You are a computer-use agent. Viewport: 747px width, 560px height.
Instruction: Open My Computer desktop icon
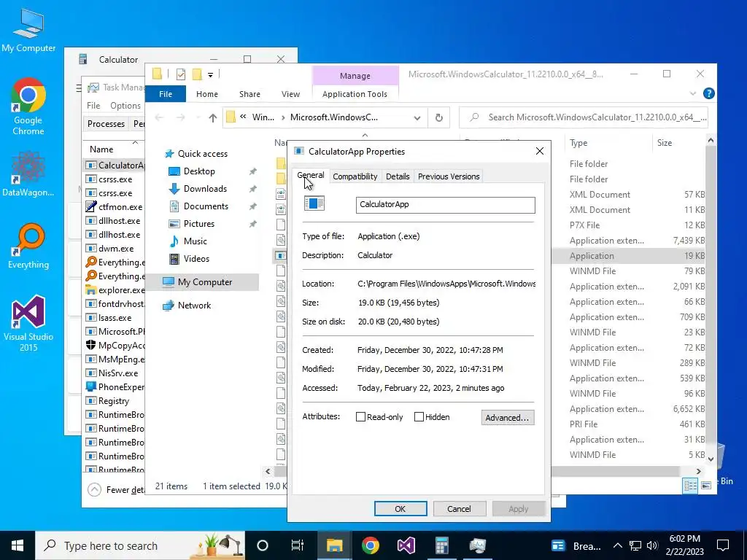[x=28, y=30]
